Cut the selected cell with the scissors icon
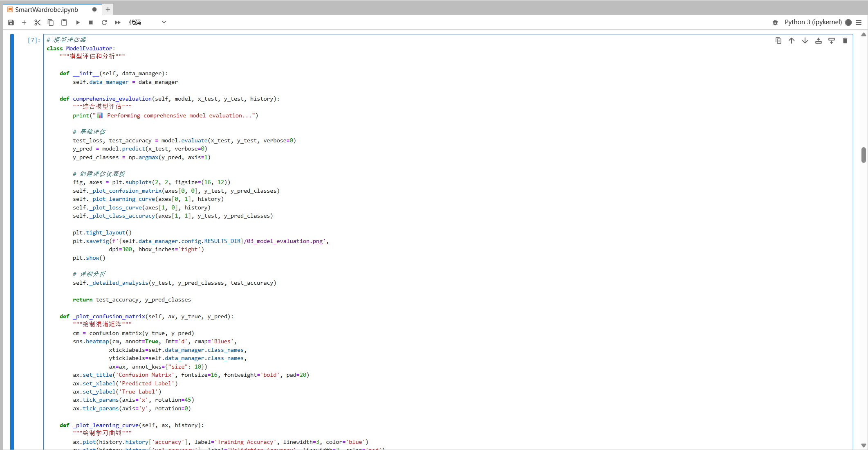The height and width of the screenshot is (450, 868). [37, 22]
